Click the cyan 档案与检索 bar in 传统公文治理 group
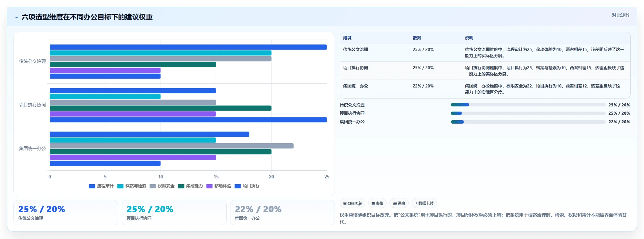This screenshot has height=239, width=644. [160, 53]
